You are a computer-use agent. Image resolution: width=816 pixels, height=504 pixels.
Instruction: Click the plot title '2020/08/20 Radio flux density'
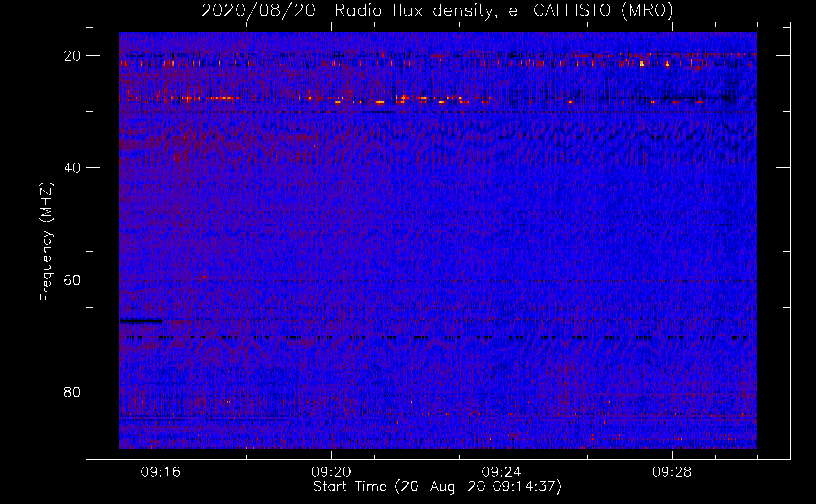[x=437, y=10]
